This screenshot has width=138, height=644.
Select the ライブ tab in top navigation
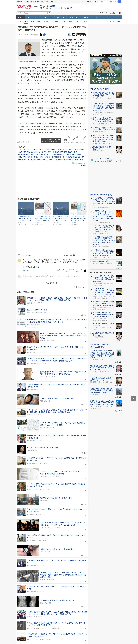37,17
